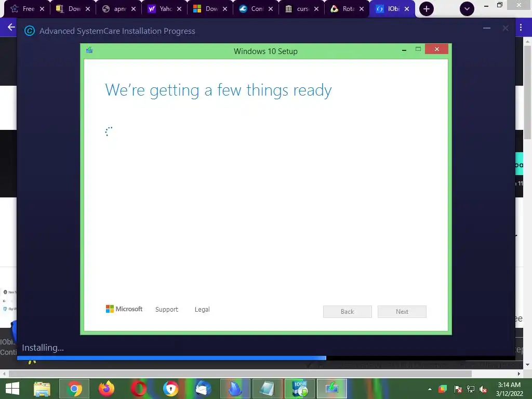Click the colored shield tray icon
Screen dimensions: 532x399
tap(443, 389)
